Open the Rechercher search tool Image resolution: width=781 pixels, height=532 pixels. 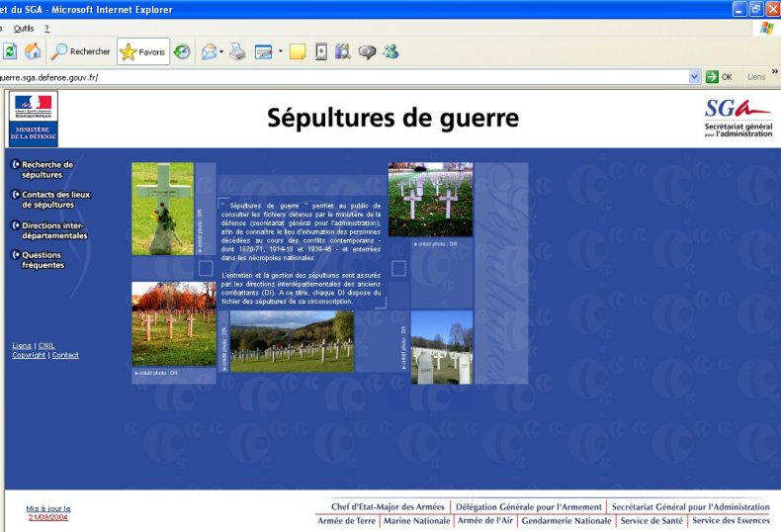(x=81, y=51)
